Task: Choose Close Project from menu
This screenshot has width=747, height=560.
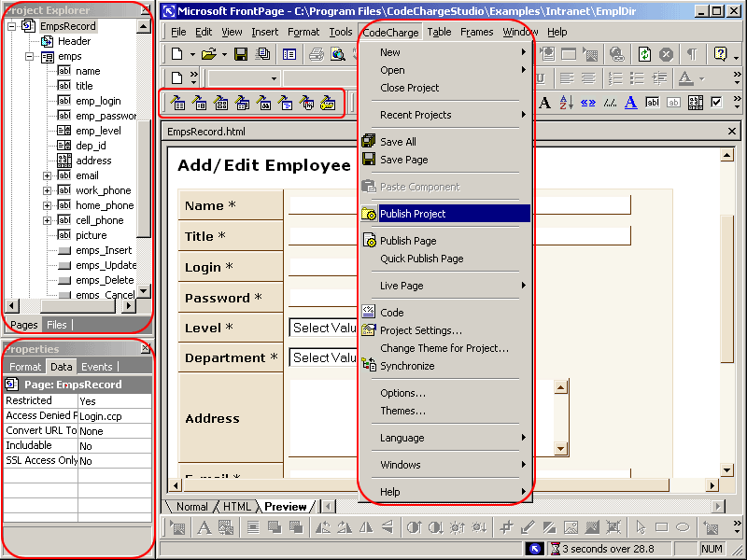Action: (409, 88)
